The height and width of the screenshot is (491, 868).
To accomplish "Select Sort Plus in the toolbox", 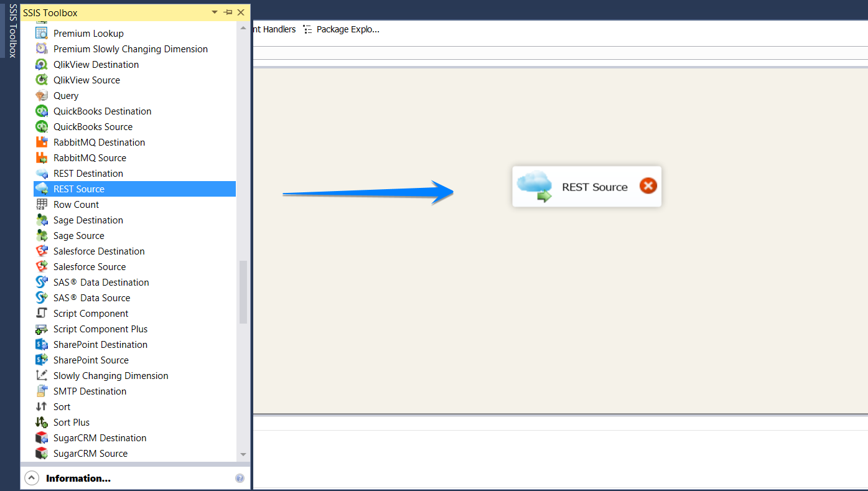I will [72, 423].
